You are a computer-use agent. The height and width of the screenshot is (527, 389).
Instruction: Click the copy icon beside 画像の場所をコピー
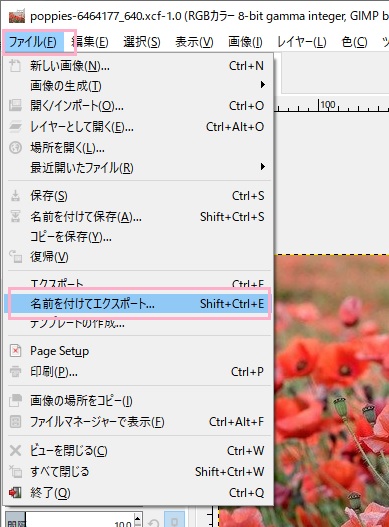15,400
